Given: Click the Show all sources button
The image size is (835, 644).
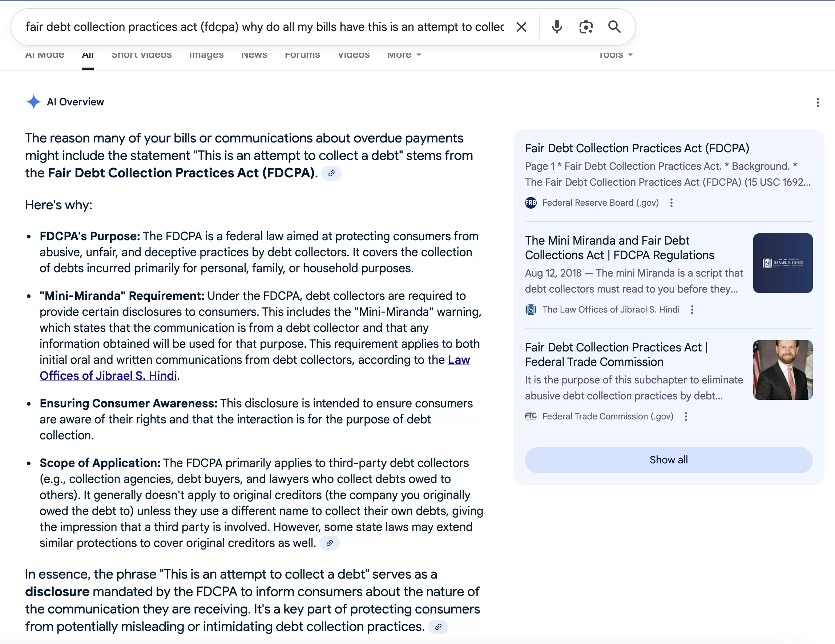Looking at the screenshot, I should (668, 460).
